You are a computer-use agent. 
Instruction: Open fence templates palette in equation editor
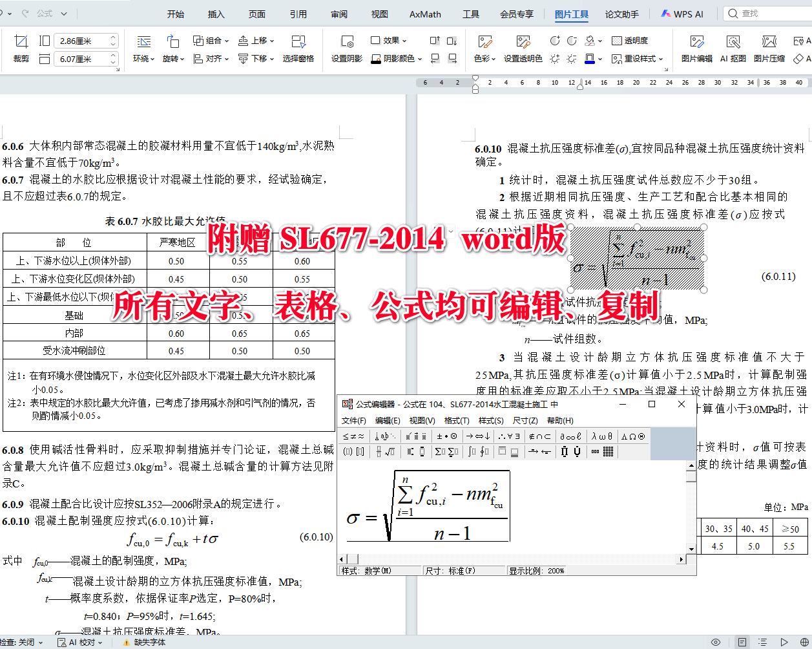point(355,452)
